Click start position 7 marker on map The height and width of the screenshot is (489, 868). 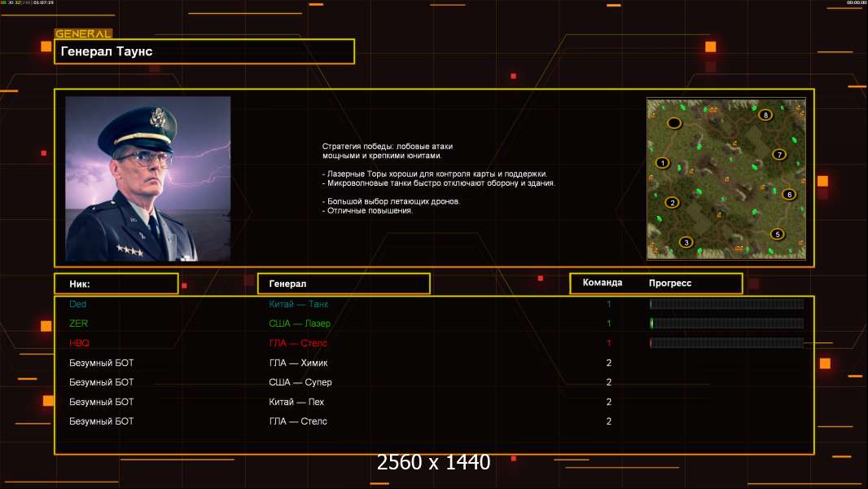coord(778,155)
